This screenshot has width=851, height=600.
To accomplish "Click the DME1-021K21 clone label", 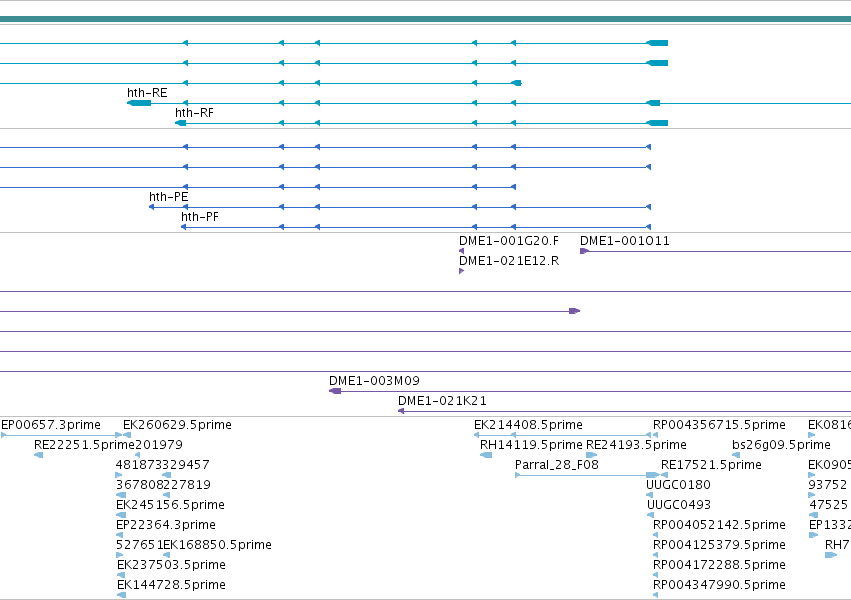I will [442, 401].
